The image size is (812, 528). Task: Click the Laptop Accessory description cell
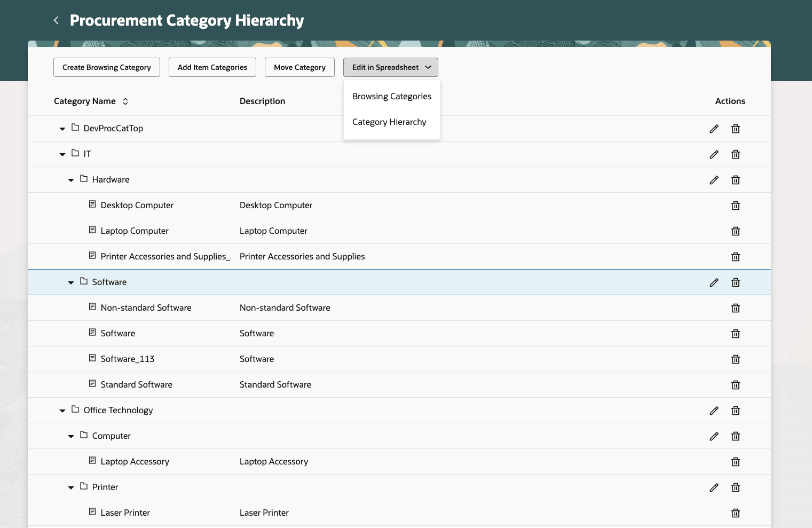coord(274,461)
